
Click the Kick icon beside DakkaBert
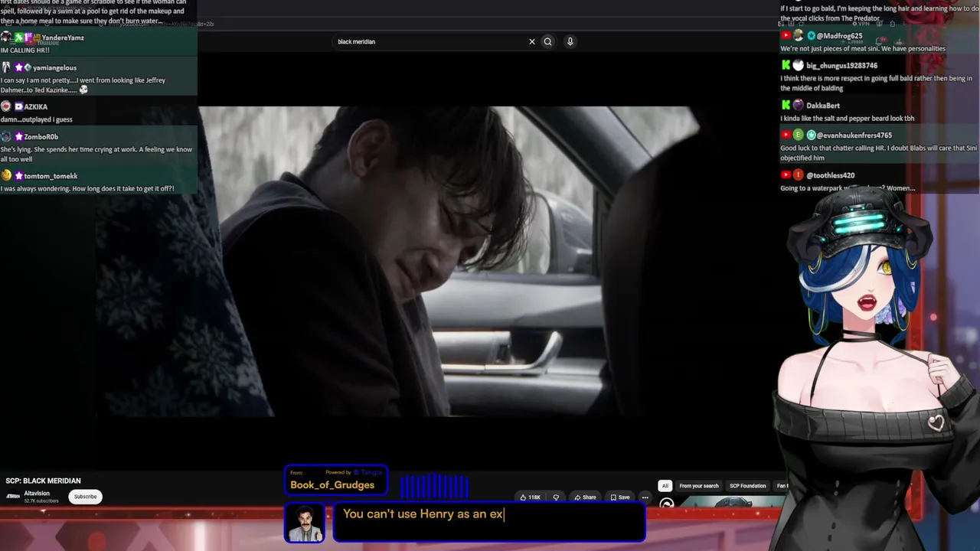pos(786,105)
